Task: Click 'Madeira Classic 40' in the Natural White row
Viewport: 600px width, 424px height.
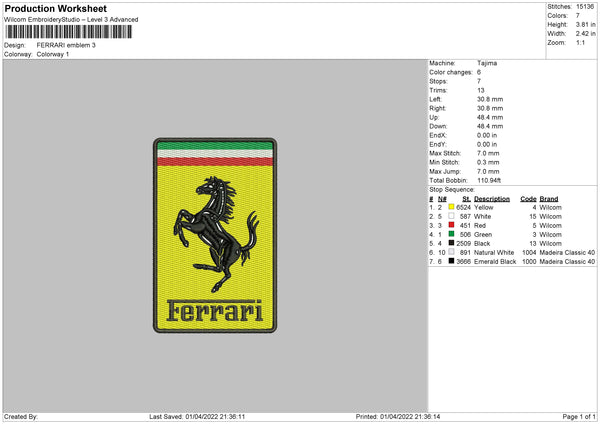Action: pos(567,253)
